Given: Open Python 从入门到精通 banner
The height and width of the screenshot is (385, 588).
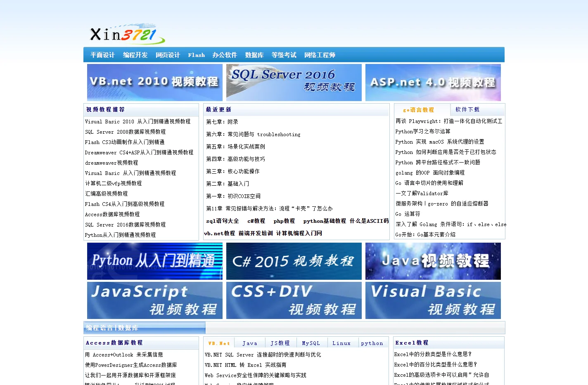Looking at the screenshot, I should pyautogui.click(x=155, y=261).
